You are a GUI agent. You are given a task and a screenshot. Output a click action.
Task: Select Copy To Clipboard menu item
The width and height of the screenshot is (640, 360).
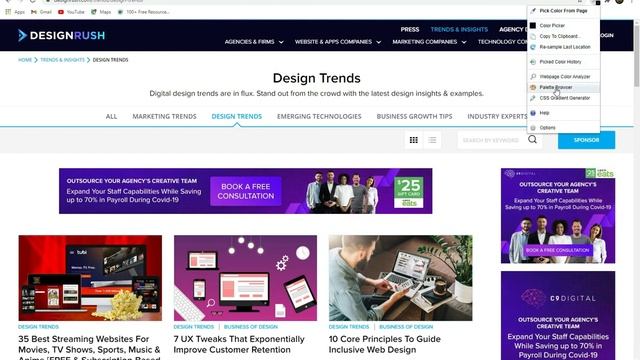[560, 36]
